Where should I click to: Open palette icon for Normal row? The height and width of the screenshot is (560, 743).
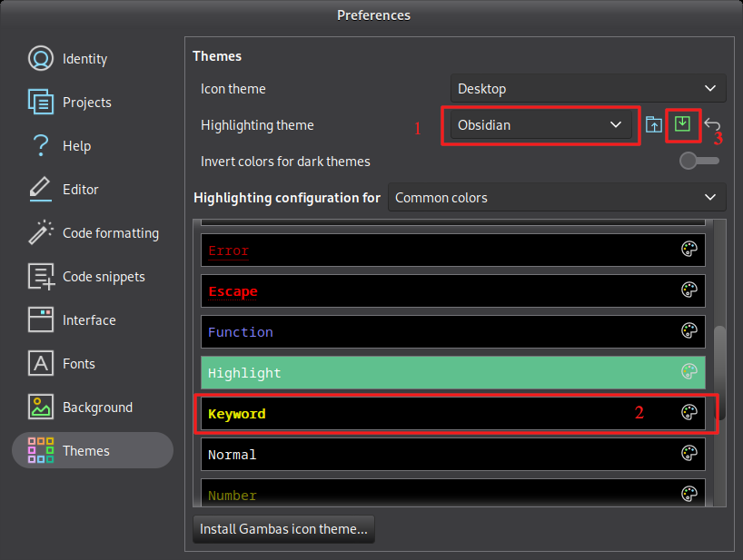coord(689,454)
